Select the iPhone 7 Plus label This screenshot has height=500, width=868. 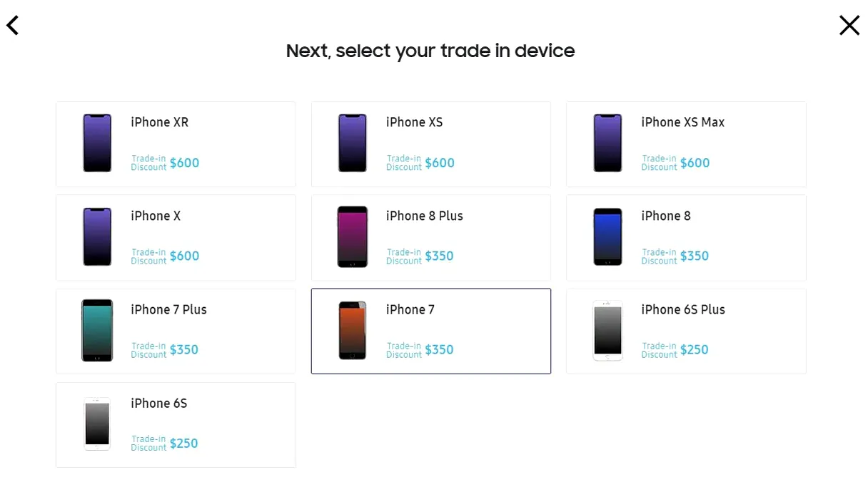(169, 309)
